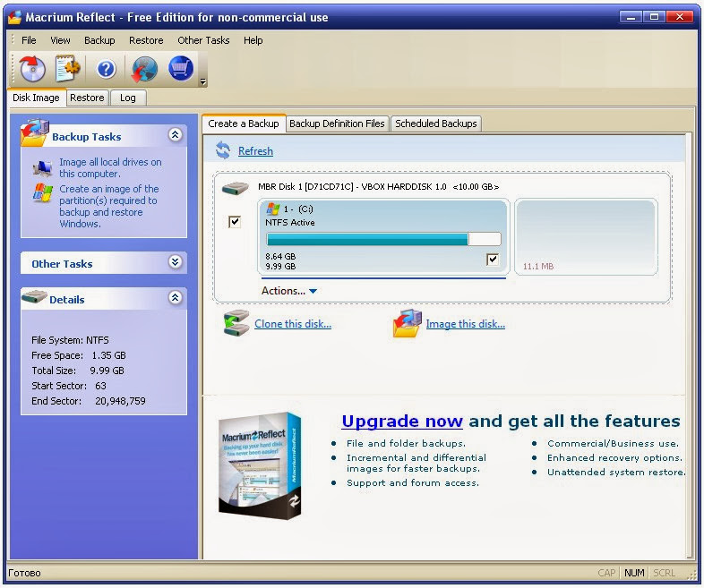The image size is (704, 588).
Task: Click the globe update toolbar icon
Action: tap(144, 69)
